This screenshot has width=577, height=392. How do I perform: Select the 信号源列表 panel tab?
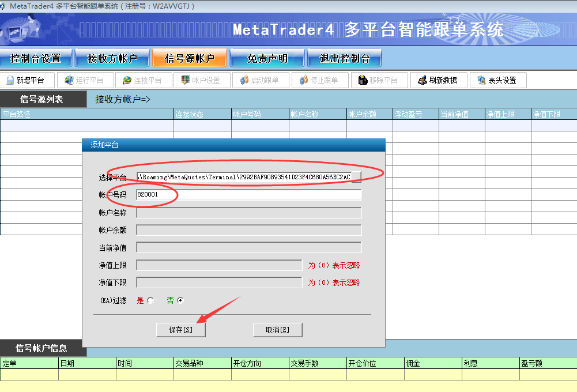(43, 99)
